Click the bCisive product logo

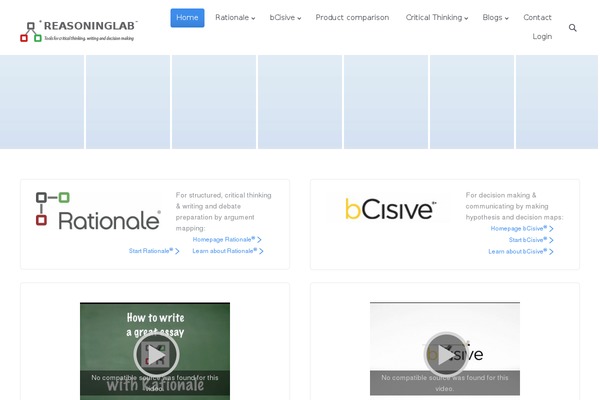(390, 209)
